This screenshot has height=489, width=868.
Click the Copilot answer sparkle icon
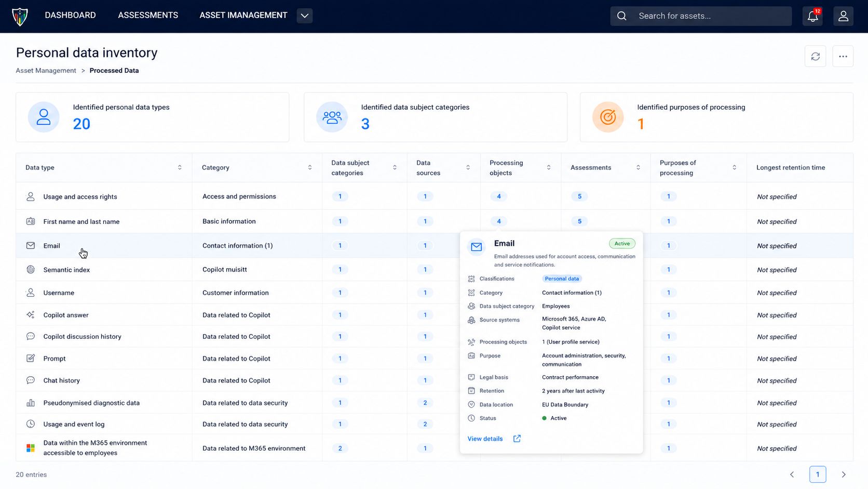(31, 315)
